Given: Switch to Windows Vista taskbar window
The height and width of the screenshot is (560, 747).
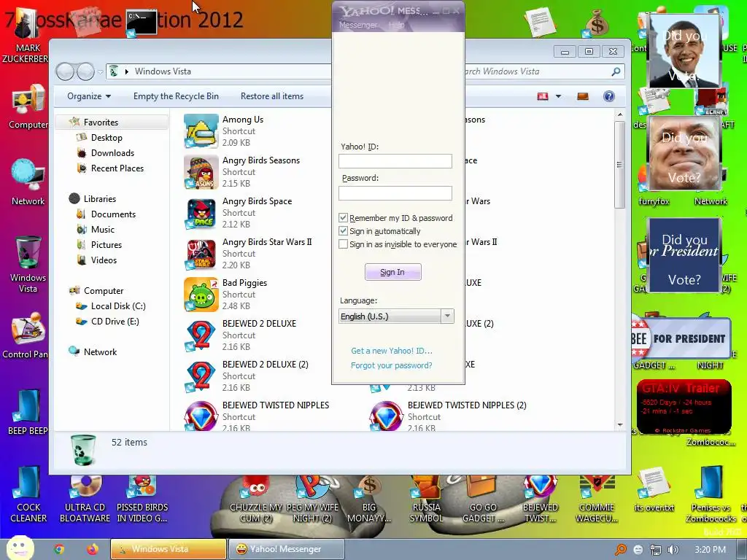Looking at the screenshot, I should pos(169,549).
